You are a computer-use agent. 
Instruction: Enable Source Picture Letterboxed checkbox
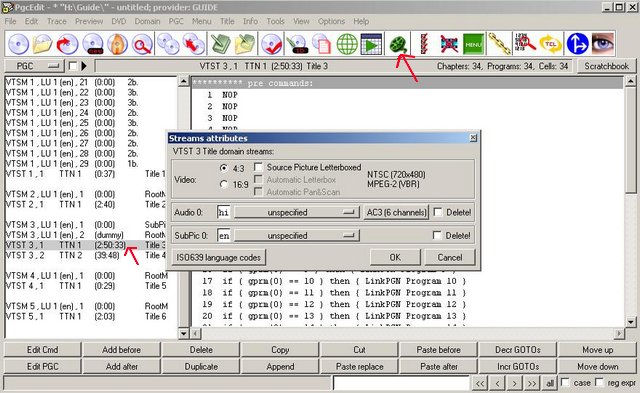tap(258, 167)
